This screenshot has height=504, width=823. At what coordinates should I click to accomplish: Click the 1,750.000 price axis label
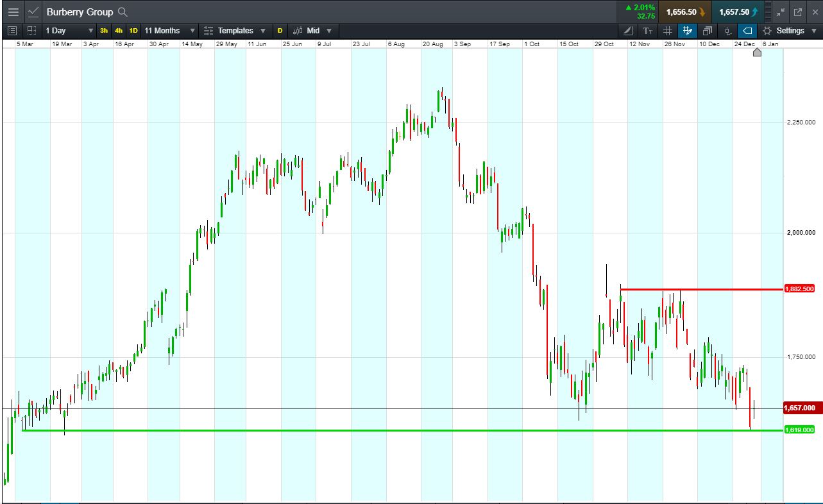click(801, 357)
